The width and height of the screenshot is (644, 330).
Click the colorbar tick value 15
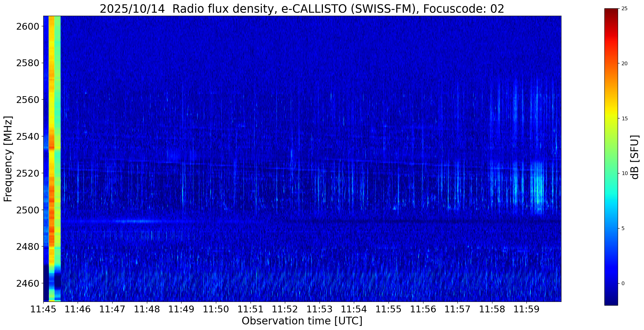(x=625, y=119)
